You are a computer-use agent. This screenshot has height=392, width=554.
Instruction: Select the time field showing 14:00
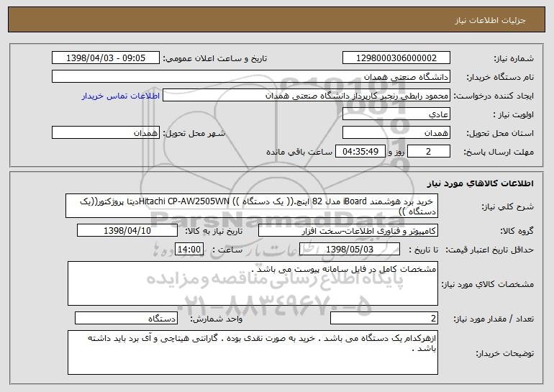point(189,250)
